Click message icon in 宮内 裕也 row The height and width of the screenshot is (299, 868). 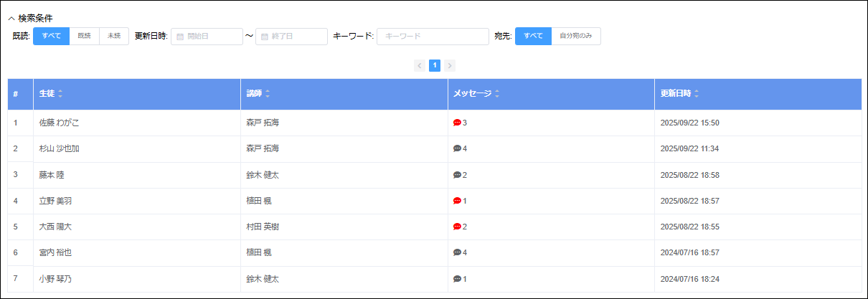pos(457,252)
